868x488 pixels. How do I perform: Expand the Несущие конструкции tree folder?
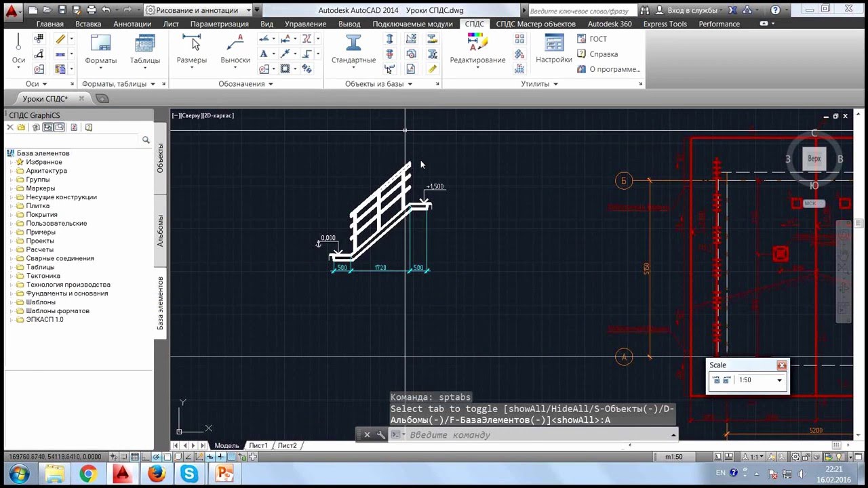(12, 197)
